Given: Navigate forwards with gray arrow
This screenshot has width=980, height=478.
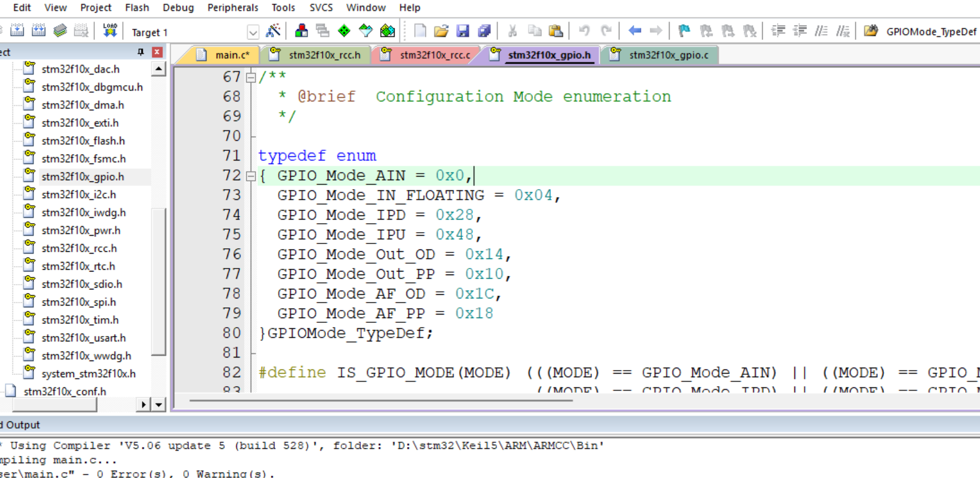Looking at the screenshot, I should (x=656, y=31).
